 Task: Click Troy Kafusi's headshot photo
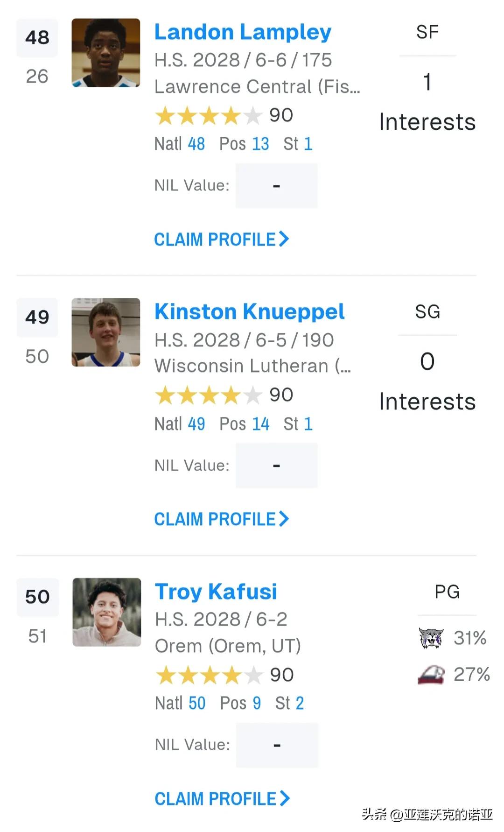pos(107,612)
